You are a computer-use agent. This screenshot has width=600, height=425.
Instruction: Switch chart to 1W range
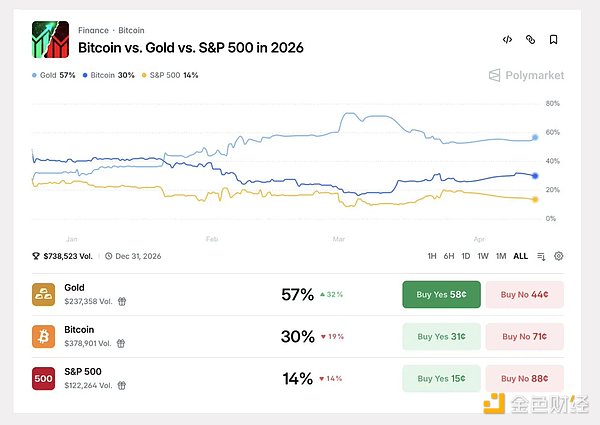(482, 256)
